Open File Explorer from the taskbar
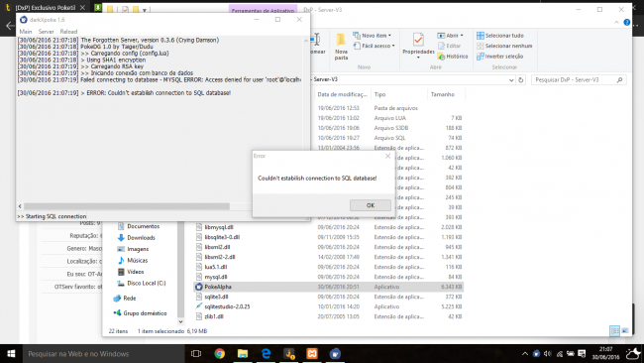Image resolution: width=644 pixels, height=363 pixels. pos(243,353)
